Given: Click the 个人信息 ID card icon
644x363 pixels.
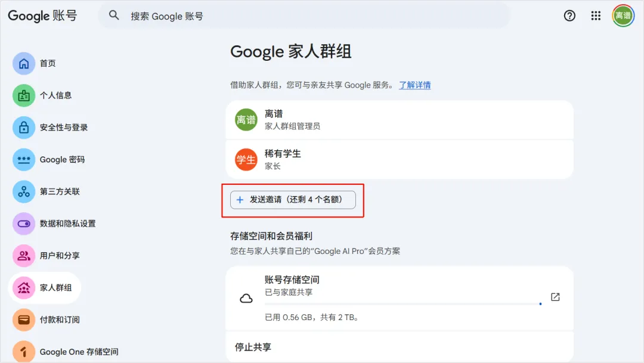Looking at the screenshot, I should click(x=24, y=95).
